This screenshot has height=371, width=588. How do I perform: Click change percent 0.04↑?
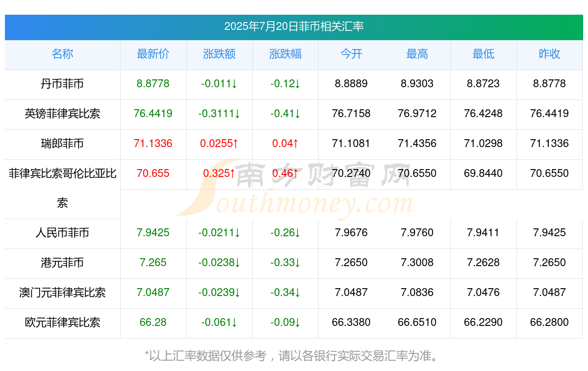285,144
